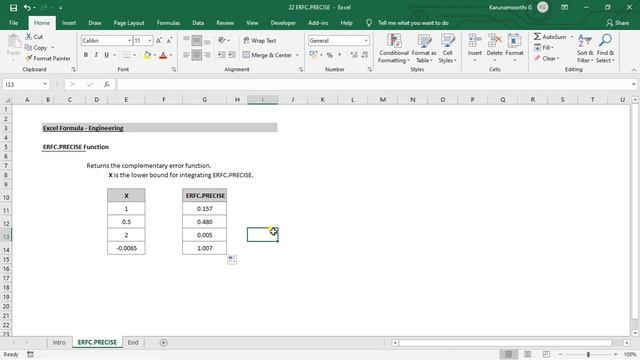Open the Developer ribbon tab
This screenshot has height=360, width=640.
pos(283,23)
